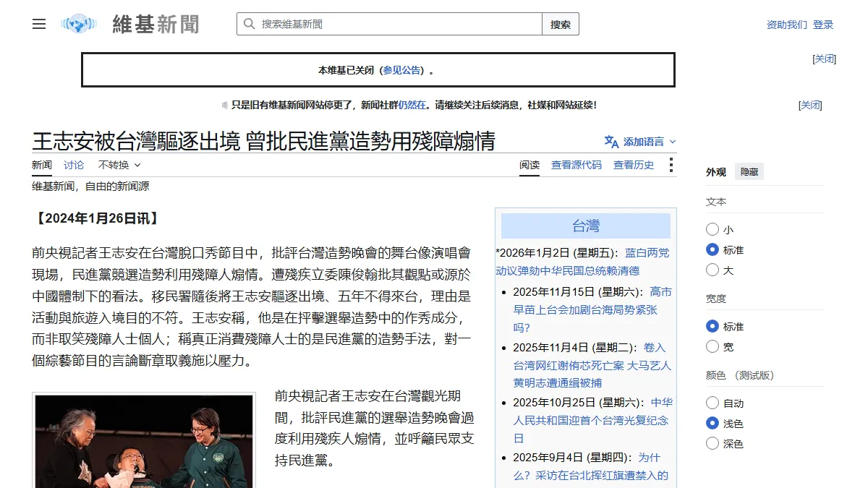The width and height of the screenshot is (868, 488).
Task: Click the 维基新闻，自由的新闻源 tagline
Action: pyautogui.click(x=90, y=187)
